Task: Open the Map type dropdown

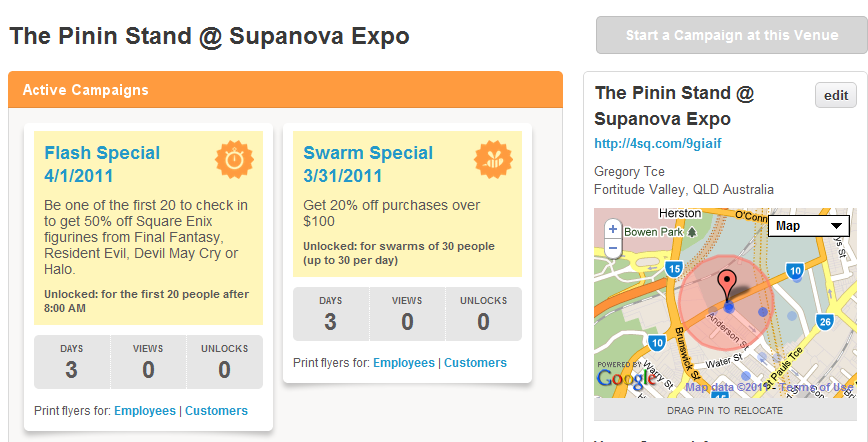Action: (x=808, y=226)
